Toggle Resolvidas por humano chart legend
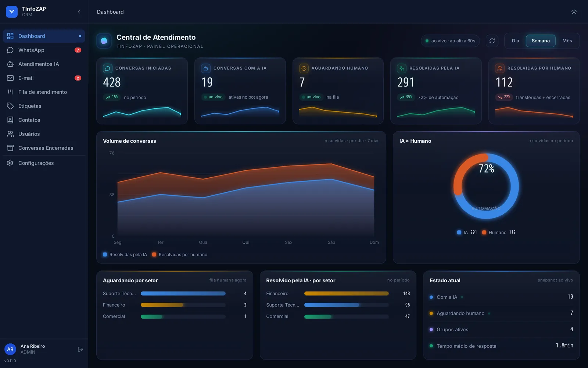588x368 pixels. click(180, 255)
